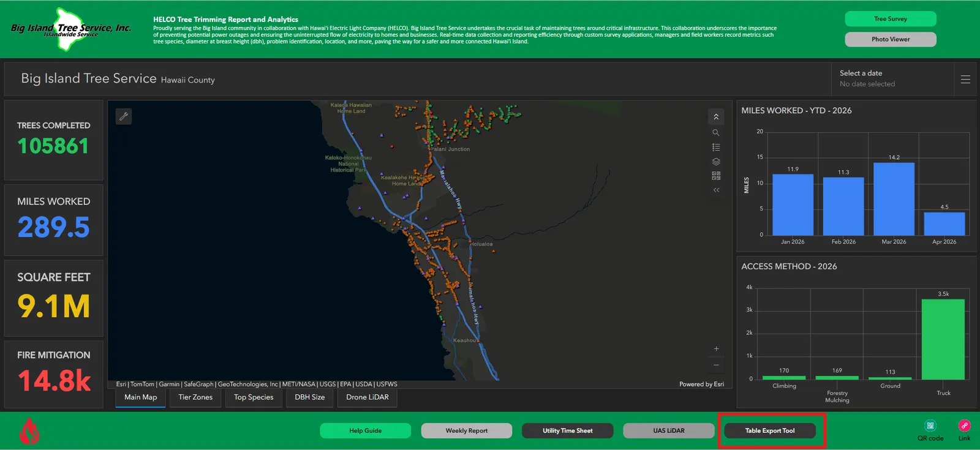Switch to the Tier Zones tab
The width and height of the screenshot is (980, 450).
click(x=195, y=397)
